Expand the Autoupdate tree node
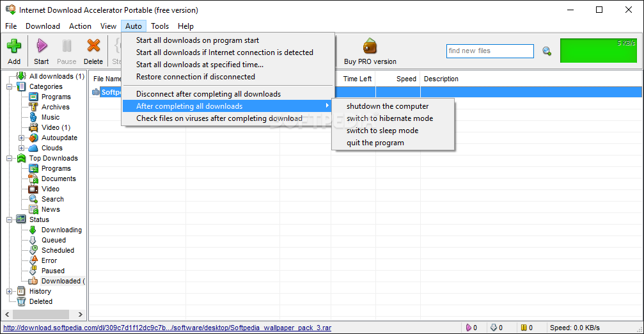Image resolution: width=644 pixels, height=334 pixels. [21, 138]
